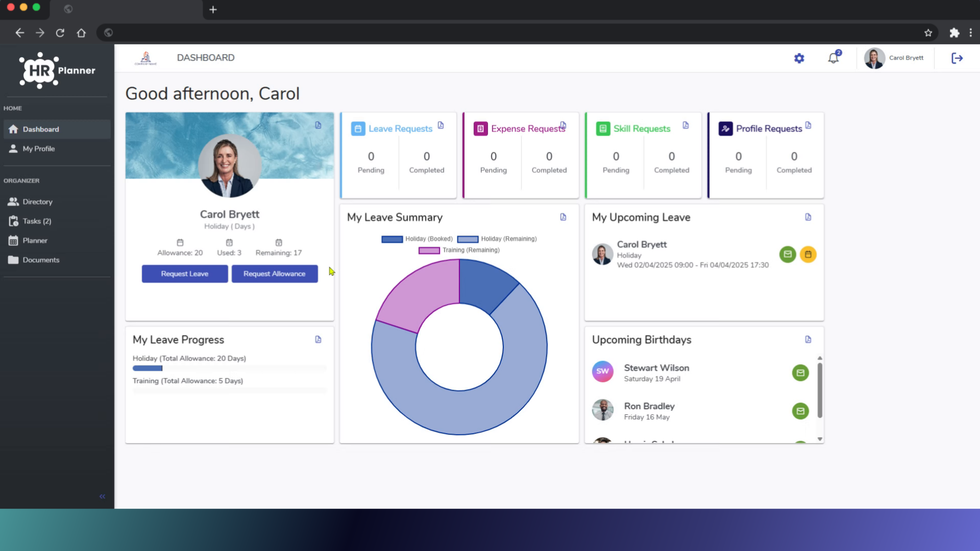Toggle Training (Remaining) legend in chart

click(459, 250)
